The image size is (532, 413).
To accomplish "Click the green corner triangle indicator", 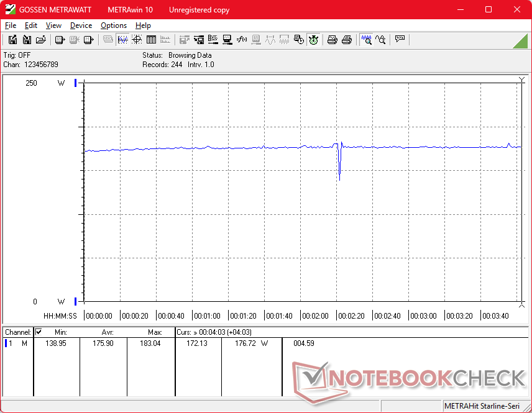I will pyautogui.click(x=522, y=42).
